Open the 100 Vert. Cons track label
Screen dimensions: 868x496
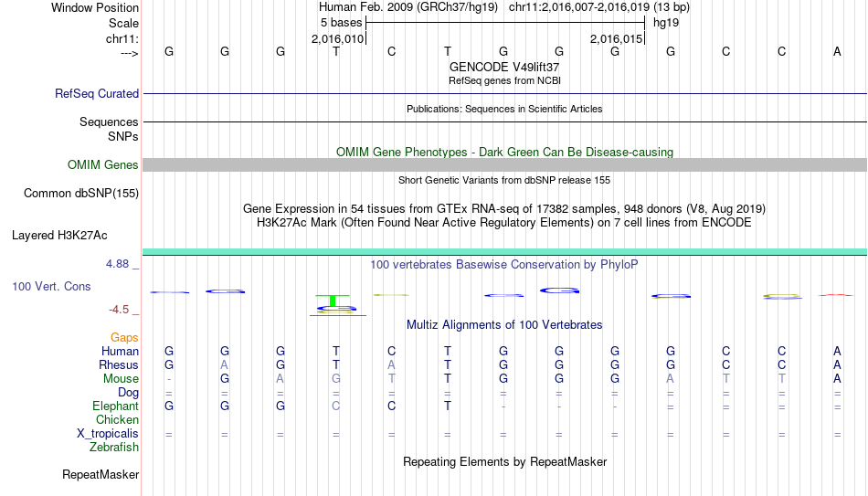coord(51,286)
